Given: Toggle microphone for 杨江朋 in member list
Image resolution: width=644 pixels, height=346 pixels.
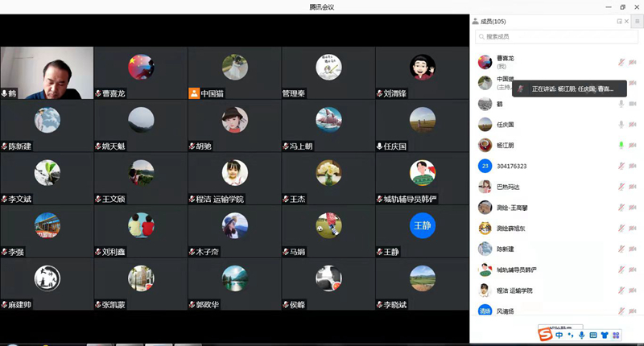Looking at the screenshot, I should [x=621, y=146].
